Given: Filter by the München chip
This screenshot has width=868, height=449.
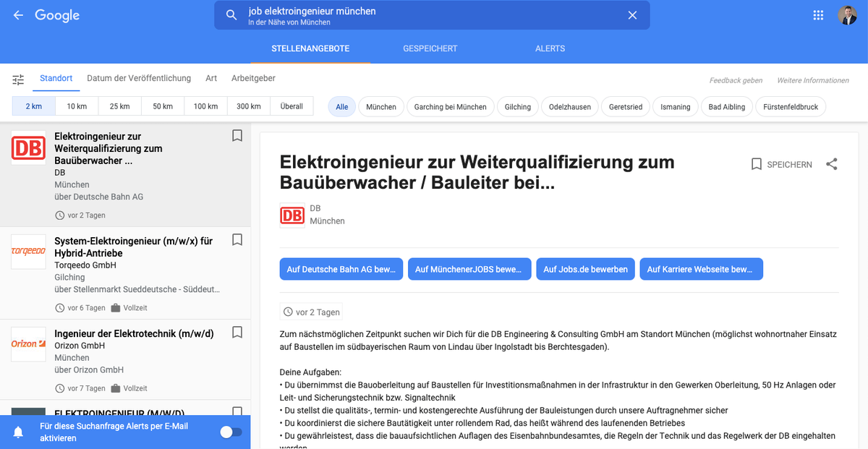Looking at the screenshot, I should [381, 106].
